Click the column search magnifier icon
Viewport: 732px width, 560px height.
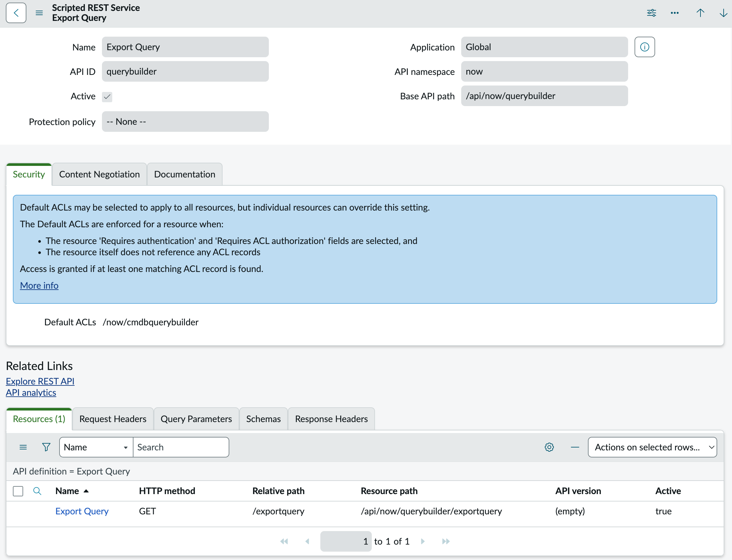[x=37, y=491]
